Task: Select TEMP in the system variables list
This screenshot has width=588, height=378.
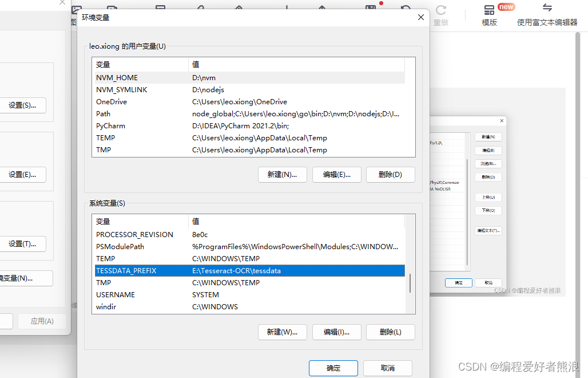Action: [250, 259]
